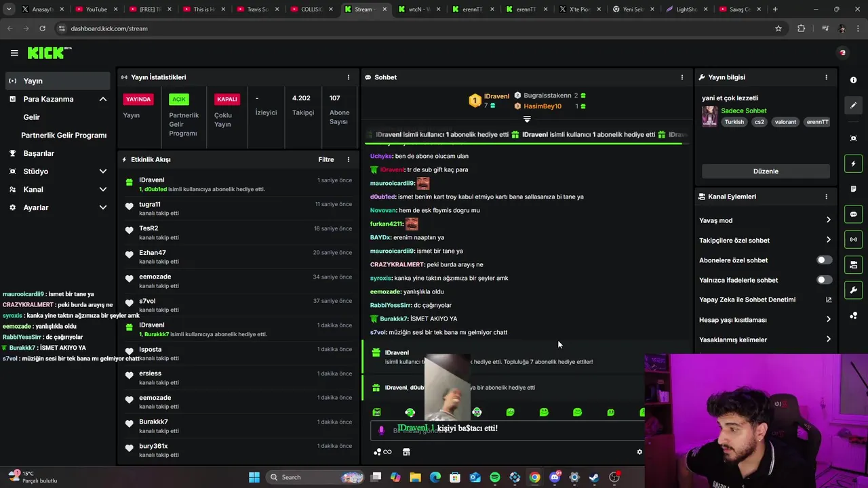The height and width of the screenshot is (488, 868).
Task: Click TesR2 in the activity feed
Action: pyautogui.click(x=149, y=228)
